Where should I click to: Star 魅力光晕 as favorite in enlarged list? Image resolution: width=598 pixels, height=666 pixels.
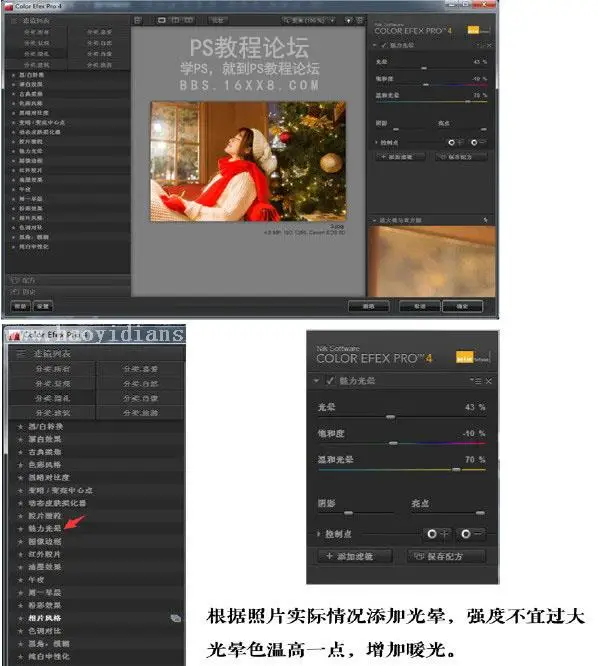(x=20, y=529)
